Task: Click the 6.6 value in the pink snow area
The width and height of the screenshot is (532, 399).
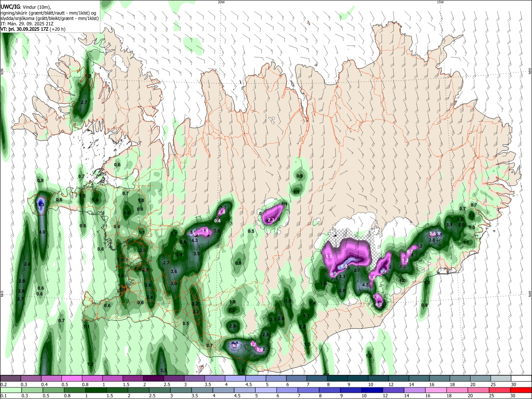Action: (x=344, y=266)
